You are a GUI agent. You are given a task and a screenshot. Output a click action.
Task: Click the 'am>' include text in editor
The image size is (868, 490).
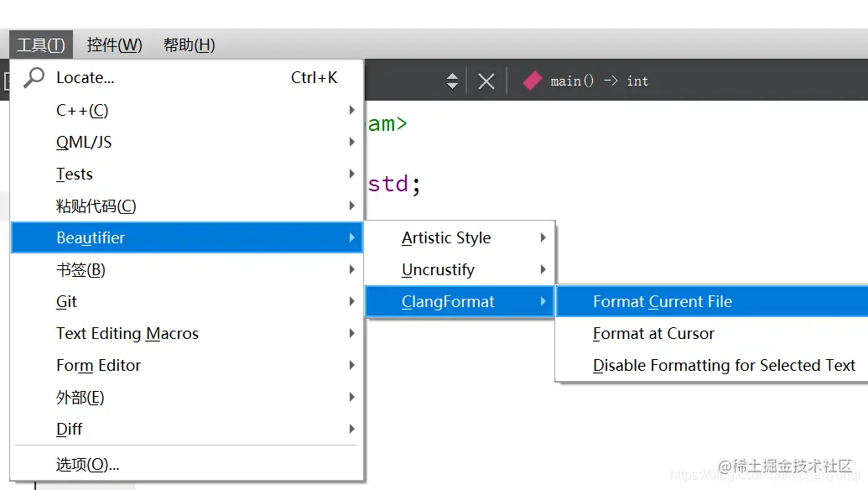point(387,123)
